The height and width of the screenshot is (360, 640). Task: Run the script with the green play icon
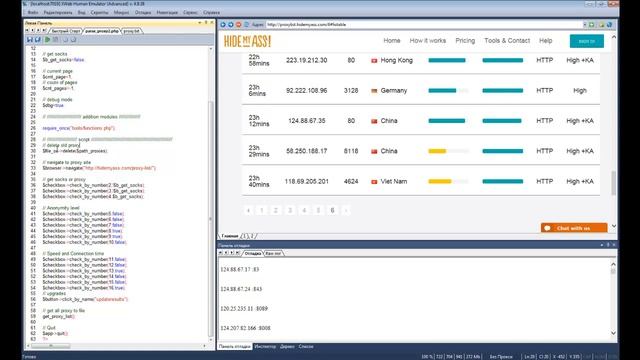47,40
